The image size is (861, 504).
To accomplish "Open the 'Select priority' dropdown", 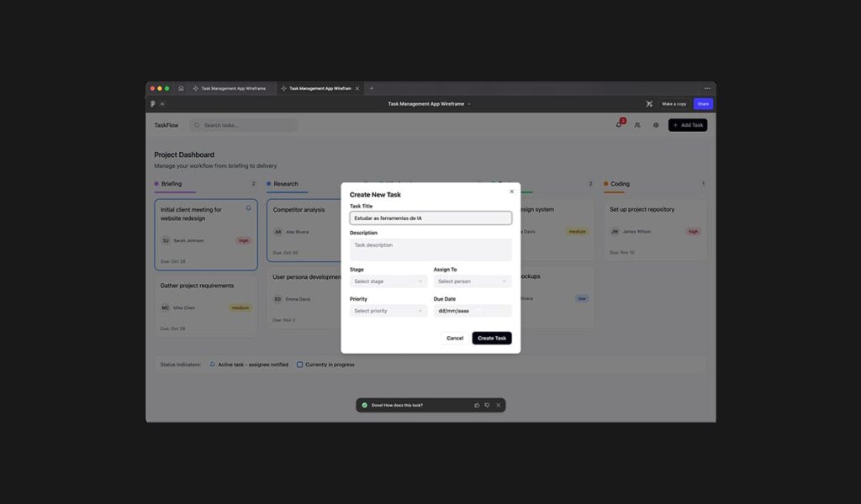I will 388,310.
